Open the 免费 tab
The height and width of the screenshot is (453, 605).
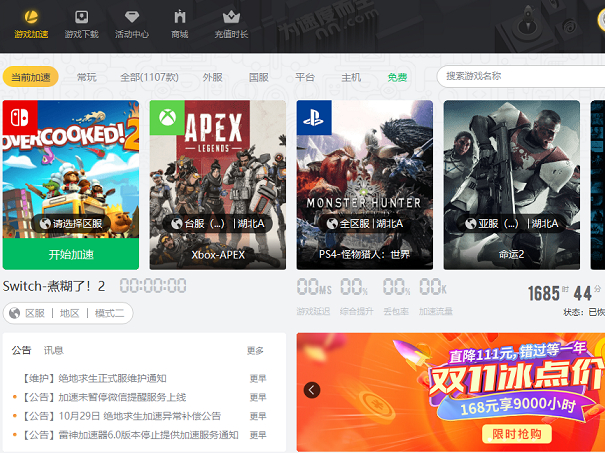[x=397, y=77]
